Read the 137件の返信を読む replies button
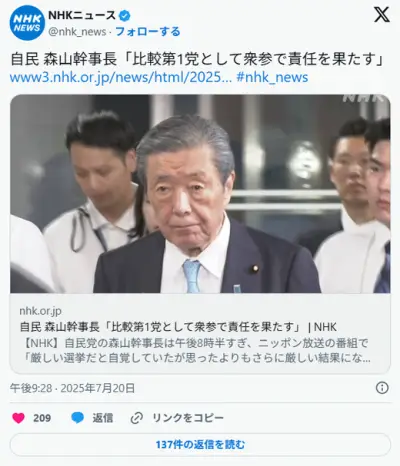This screenshot has width=400, height=466. click(x=200, y=444)
